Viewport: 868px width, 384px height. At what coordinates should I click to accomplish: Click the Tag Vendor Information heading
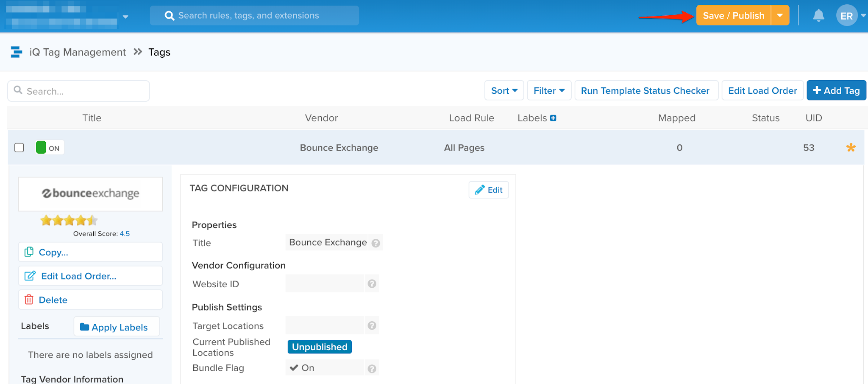(72, 379)
